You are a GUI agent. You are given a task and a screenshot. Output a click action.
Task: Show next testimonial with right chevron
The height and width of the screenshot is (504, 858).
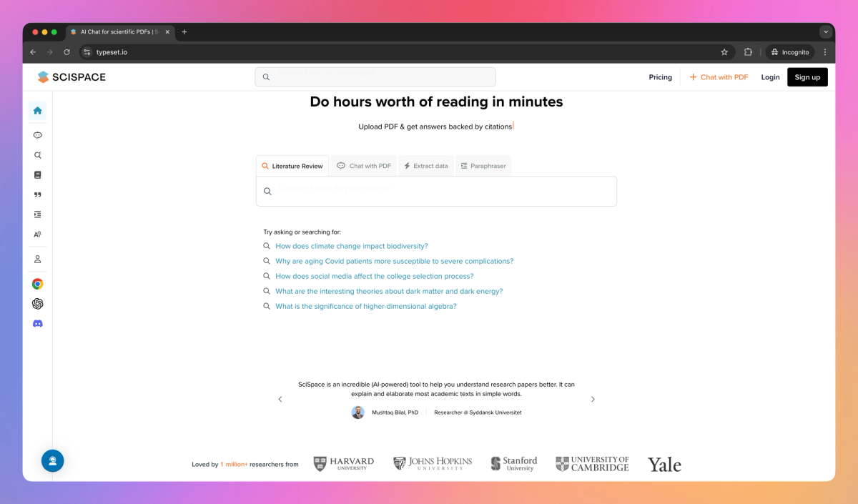pyautogui.click(x=593, y=400)
